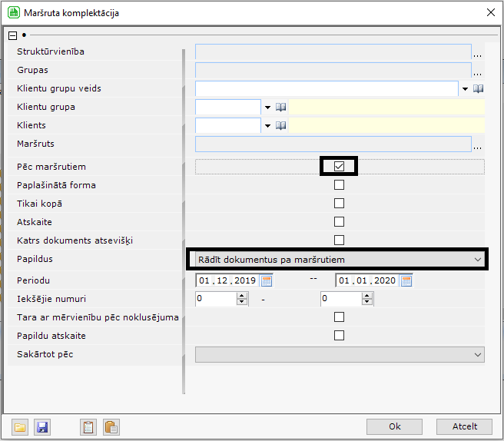Open the Periodu start date calendar
Viewport: 504px width, 441px height.
[267, 281]
